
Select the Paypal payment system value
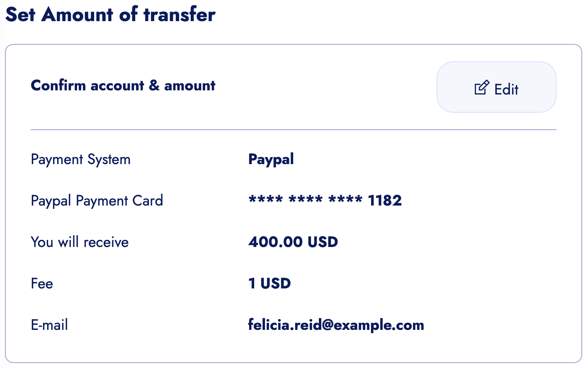pyautogui.click(x=271, y=160)
